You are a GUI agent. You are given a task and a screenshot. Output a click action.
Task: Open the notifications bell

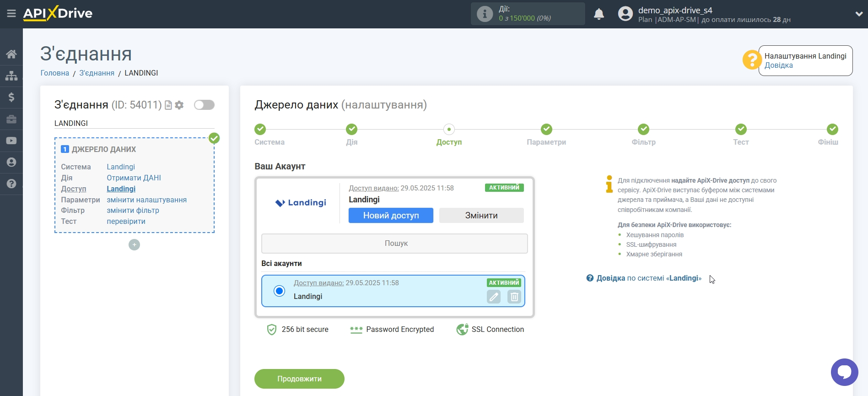click(599, 14)
